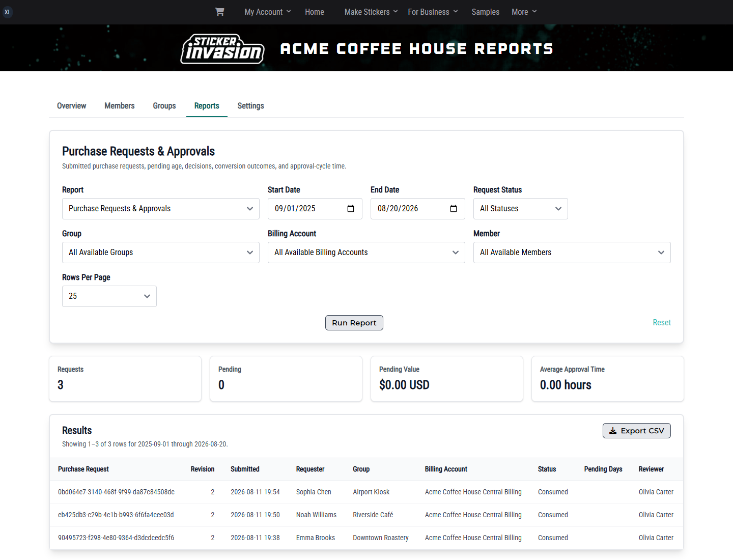Viewport: 733px width, 560px height.
Task: Expand the For Business menu
Action: tap(433, 12)
